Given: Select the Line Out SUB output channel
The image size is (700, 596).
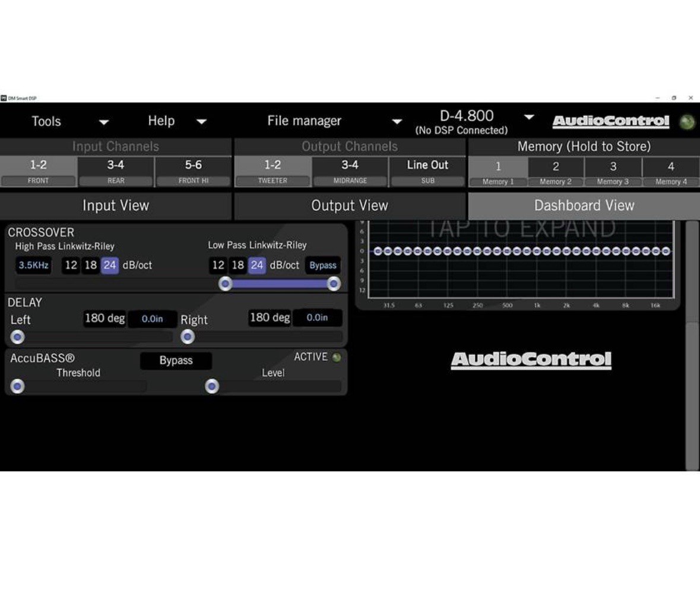Looking at the screenshot, I should coord(427,172).
